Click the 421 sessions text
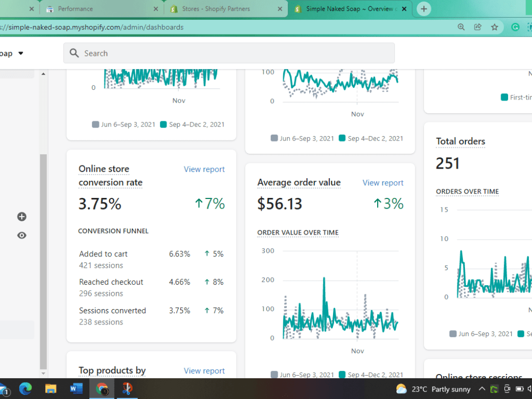 pyautogui.click(x=101, y=265)
